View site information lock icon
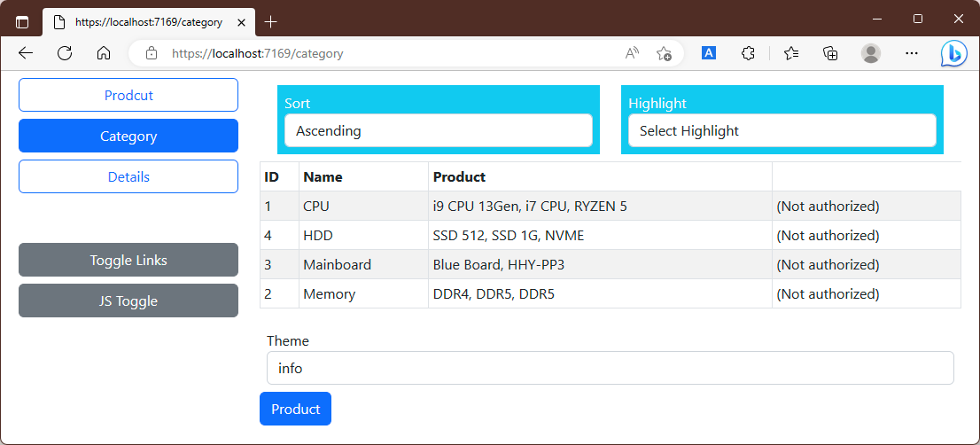 151,54
